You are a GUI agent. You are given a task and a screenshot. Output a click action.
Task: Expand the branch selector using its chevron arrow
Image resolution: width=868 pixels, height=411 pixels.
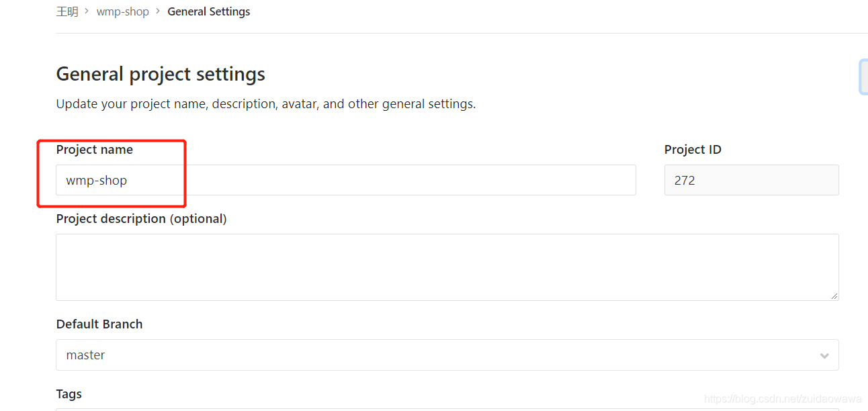tap(824, 355)
